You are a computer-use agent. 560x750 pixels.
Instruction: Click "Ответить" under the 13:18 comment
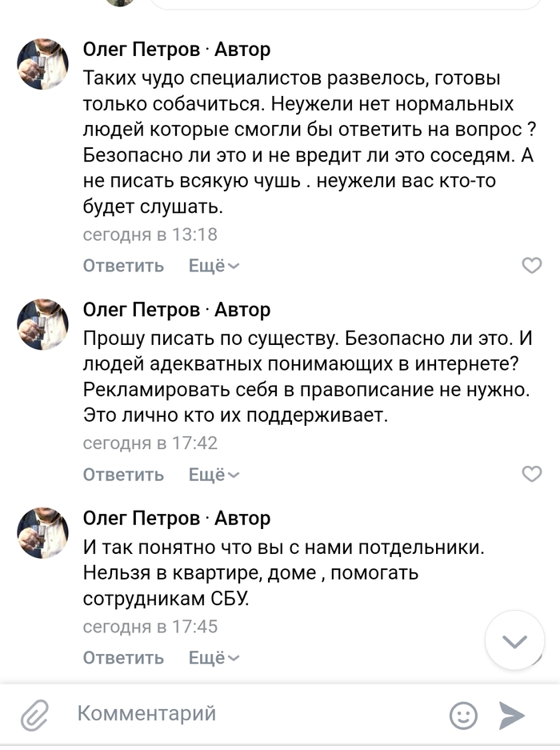tap(123, 266)
